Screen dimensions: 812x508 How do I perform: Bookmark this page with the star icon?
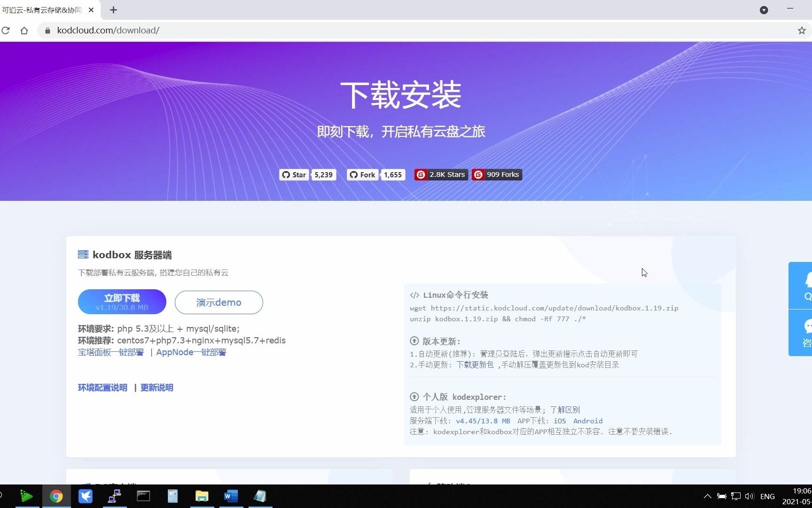pyautogui.click(x=802, y=31)
